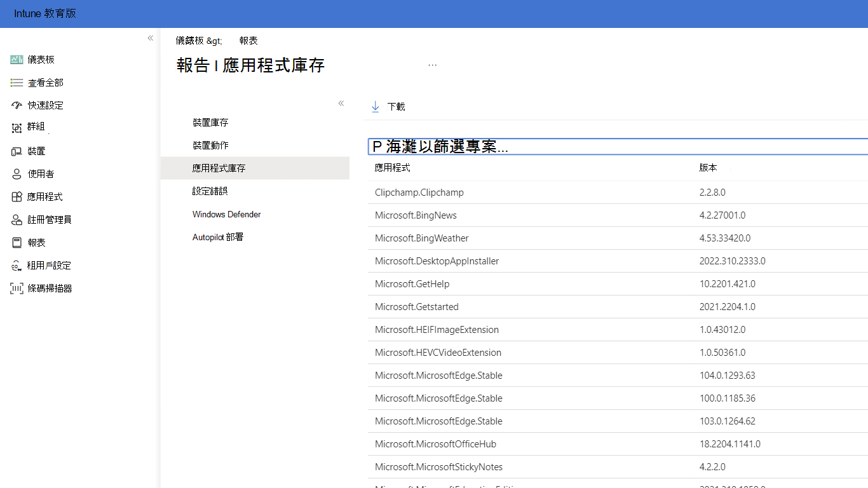This screenshot has height=488, width=868.
Task: Select the Microsoft.HEVCVideoExtension row
Action: click(618, 353)
